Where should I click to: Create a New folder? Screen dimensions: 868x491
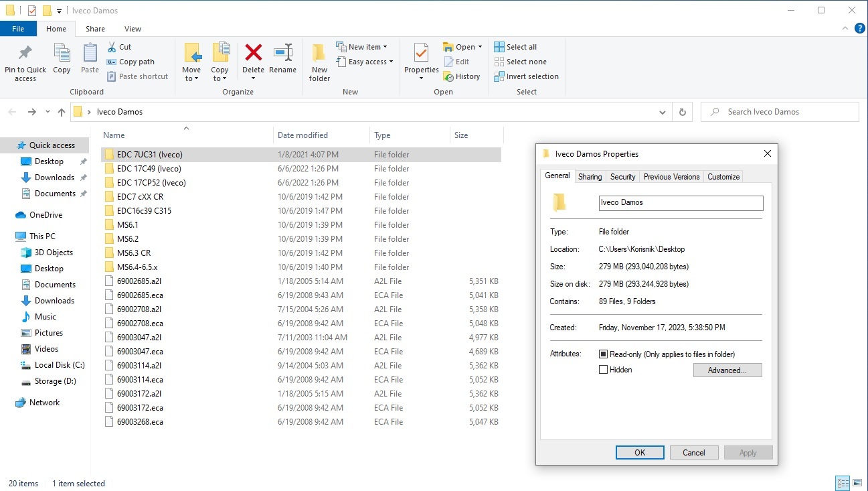point(319,62)
